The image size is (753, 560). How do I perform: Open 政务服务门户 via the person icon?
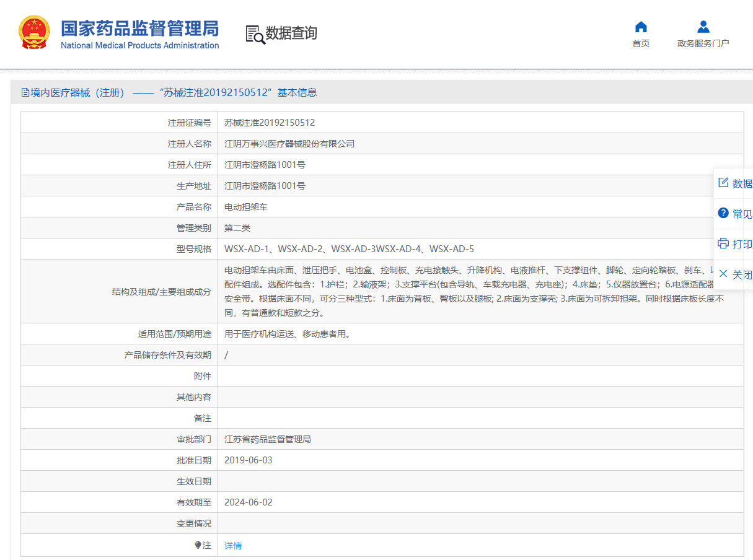[x=703, y=27]
